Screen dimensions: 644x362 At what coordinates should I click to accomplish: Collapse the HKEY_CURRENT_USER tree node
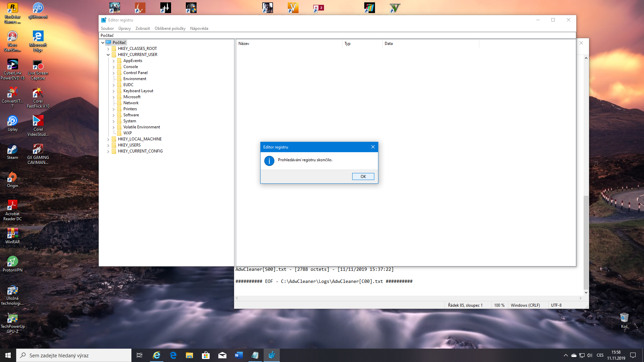(108, 55)
